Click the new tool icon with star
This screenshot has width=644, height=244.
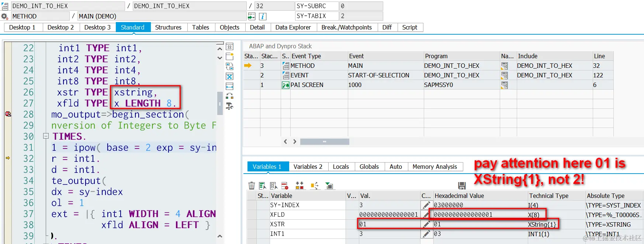tap(229, 56)
